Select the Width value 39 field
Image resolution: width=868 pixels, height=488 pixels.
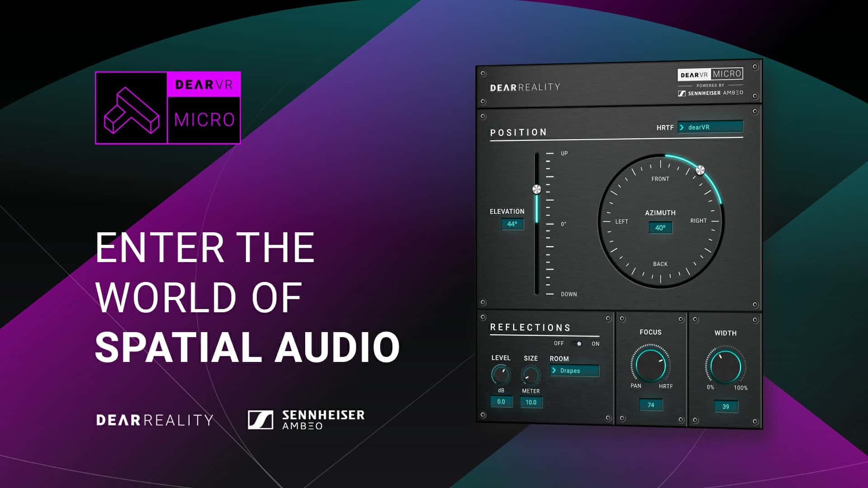pos(726,406)
